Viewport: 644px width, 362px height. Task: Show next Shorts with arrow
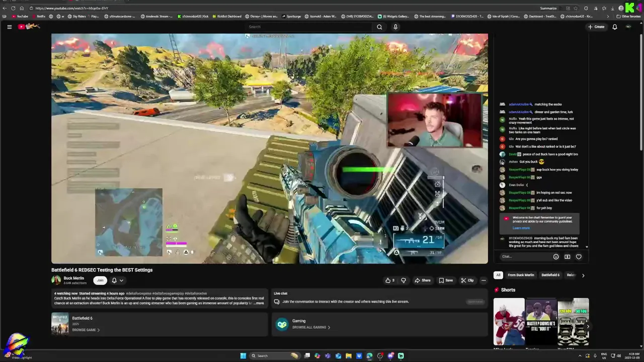point(587,326)
